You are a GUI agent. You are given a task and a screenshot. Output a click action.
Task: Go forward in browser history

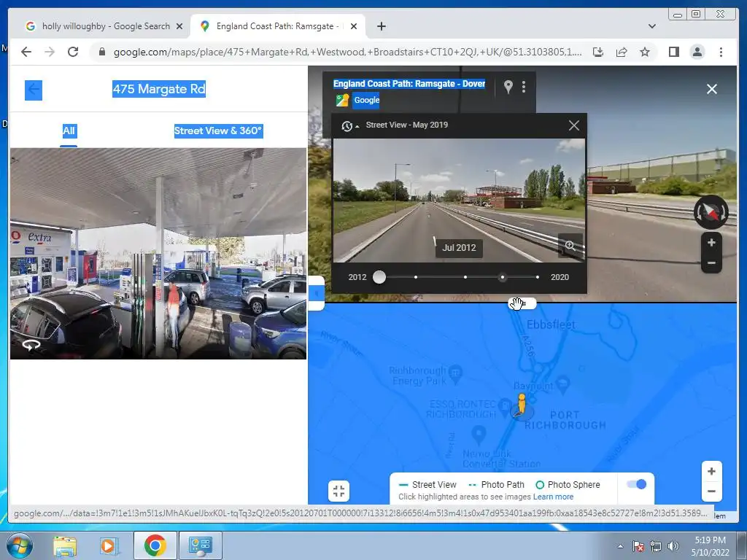[50, 52]
